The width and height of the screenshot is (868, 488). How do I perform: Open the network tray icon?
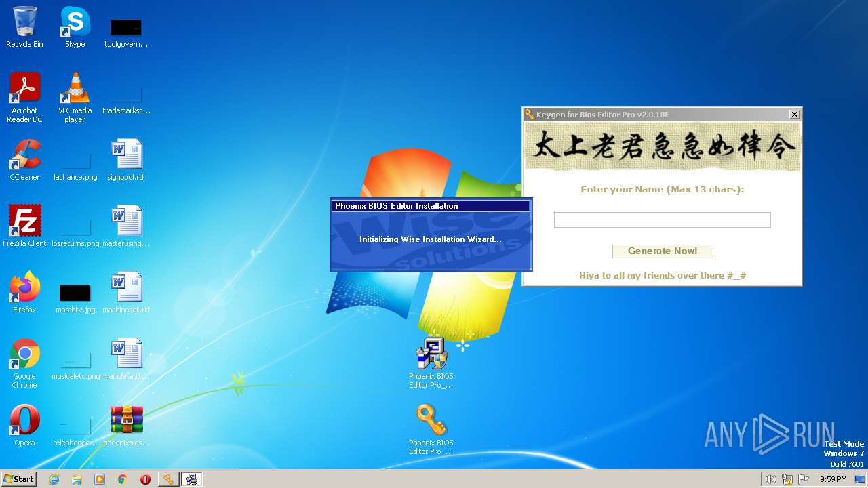pyautogui.click(x=787, y=479)
